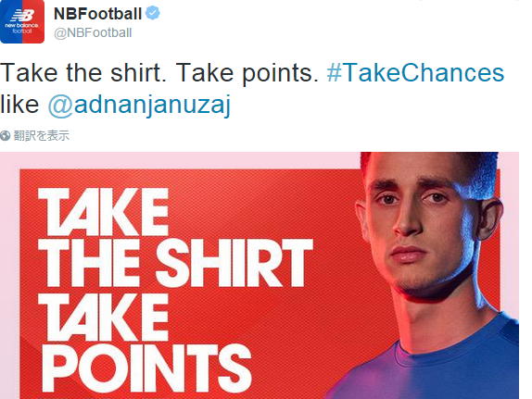The image size is (532, 399).
Task: Click the 'new balance football' text in the avatar
Action: tap(21, 28)
